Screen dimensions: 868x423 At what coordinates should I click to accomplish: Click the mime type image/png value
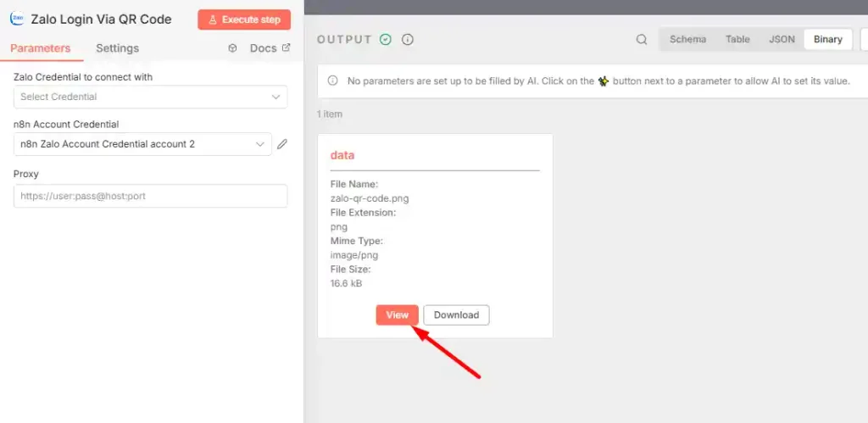coord(354,255)
